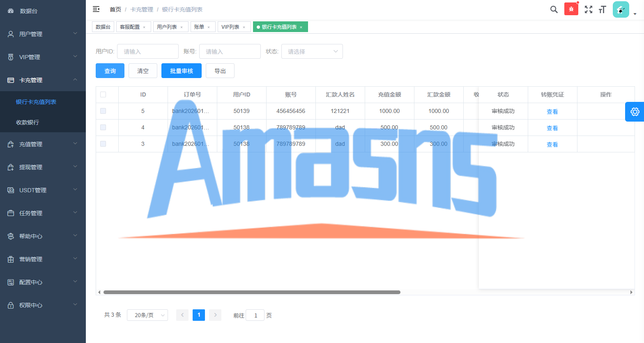This screenshot has width=644, height=343.
Task: Close the 银行卡充值列表 tab
Action: click(301, 27)
